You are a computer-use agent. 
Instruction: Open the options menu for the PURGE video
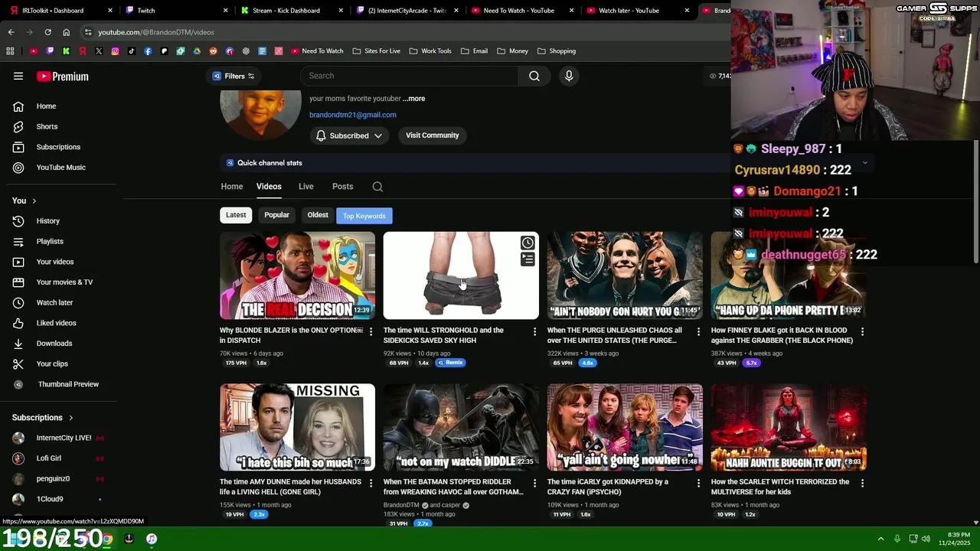point(698,331)
